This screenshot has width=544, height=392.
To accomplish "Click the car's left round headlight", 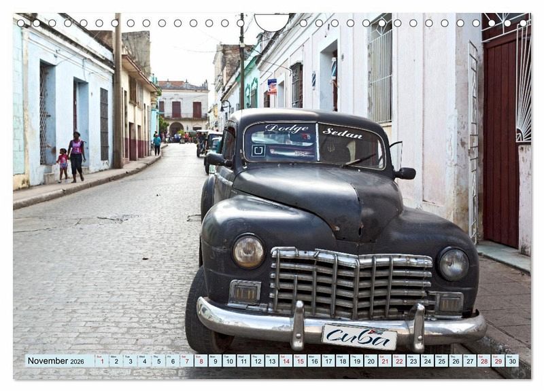I will click(248, 251).
